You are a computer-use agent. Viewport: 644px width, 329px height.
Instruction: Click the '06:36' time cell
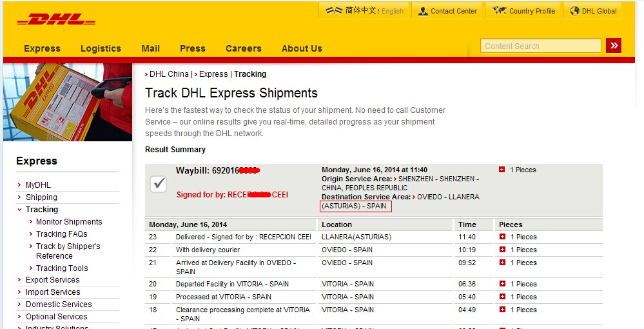(467, 284)
